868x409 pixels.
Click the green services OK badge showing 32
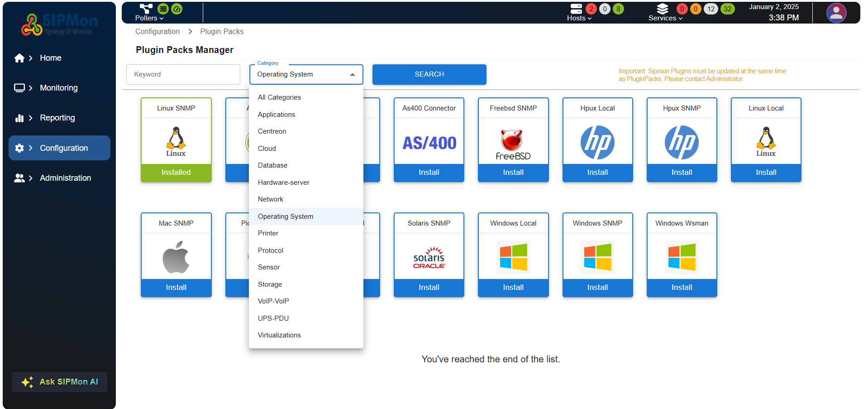[x=727, y=9]
